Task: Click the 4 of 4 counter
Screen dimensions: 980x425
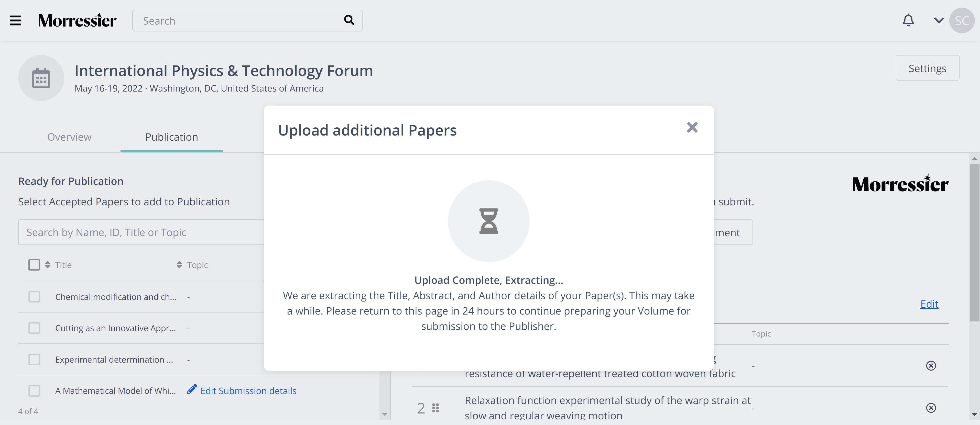Action: (28, 411)
